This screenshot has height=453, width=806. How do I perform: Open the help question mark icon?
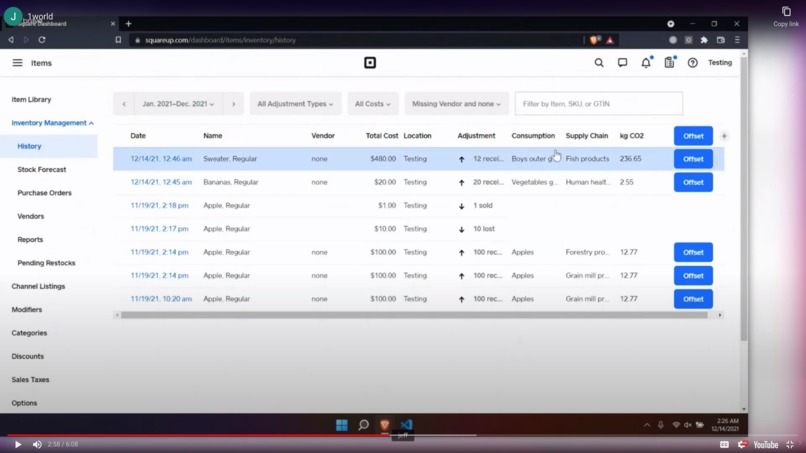(692, 63)
